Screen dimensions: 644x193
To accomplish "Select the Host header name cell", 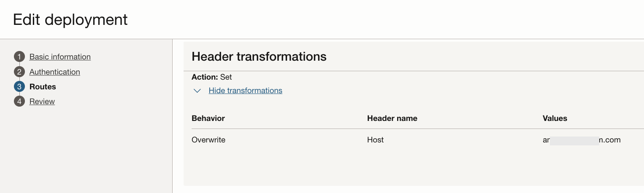I will coord(375,140).
